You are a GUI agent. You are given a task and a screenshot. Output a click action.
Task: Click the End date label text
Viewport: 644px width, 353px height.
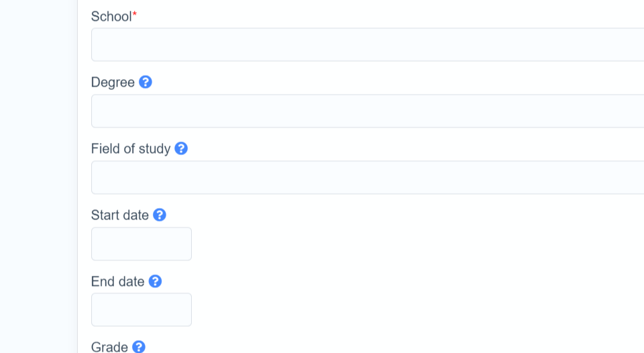pyautogui.click(x=118, y=282)
